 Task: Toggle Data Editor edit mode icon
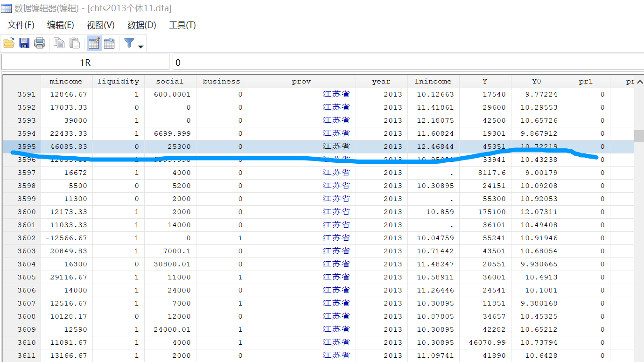[x=94, y=43]
